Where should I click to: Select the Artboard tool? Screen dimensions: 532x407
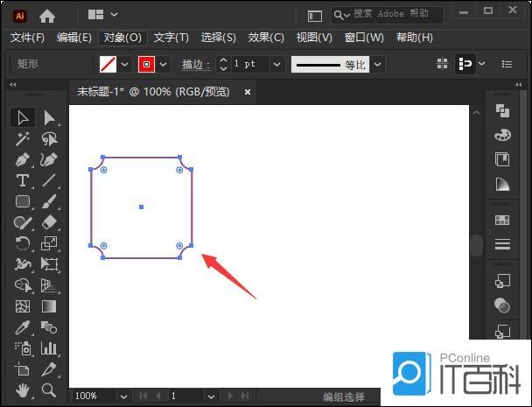click(23, 369)
